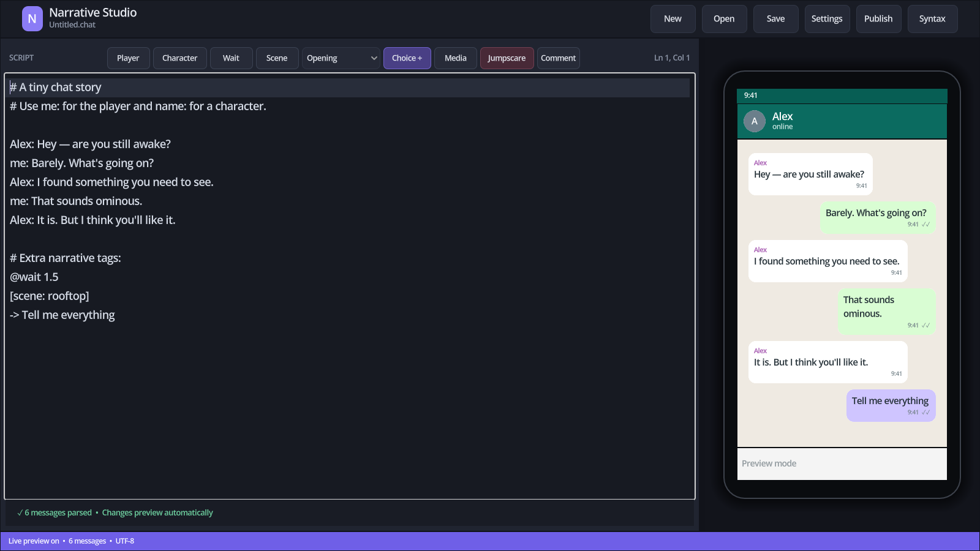This screenshot has height=551, width=980.
Task: Insert a Character line
Action: click(x=180, y=58)
